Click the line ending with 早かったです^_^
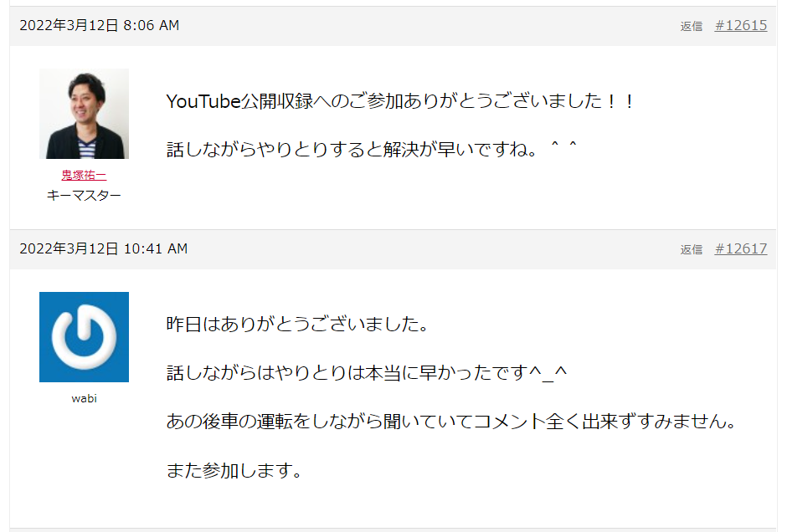The height and width of the screenshot is (532, 787). (x=367, y=372)
